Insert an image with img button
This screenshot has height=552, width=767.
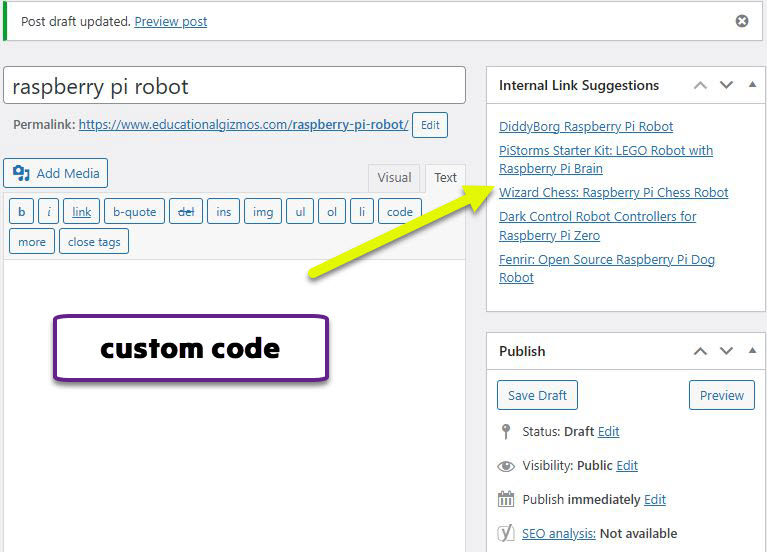pyautogui.click(x=263, y=211)
